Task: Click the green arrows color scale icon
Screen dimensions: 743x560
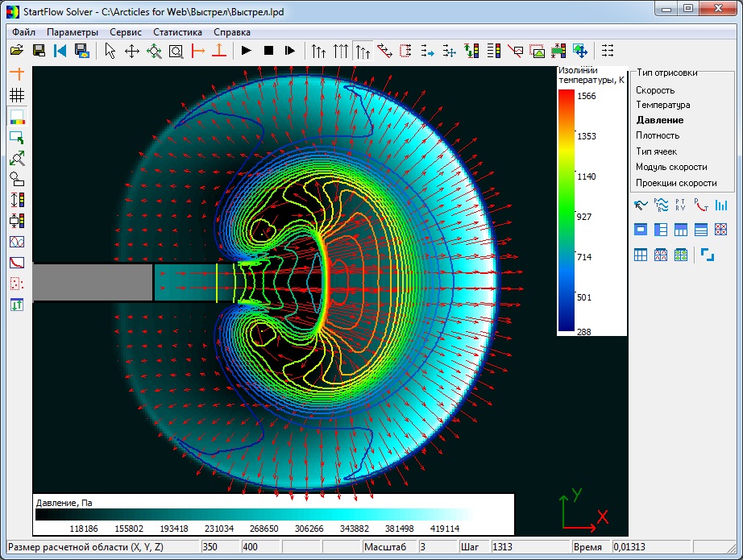Action: pos(471,50)
